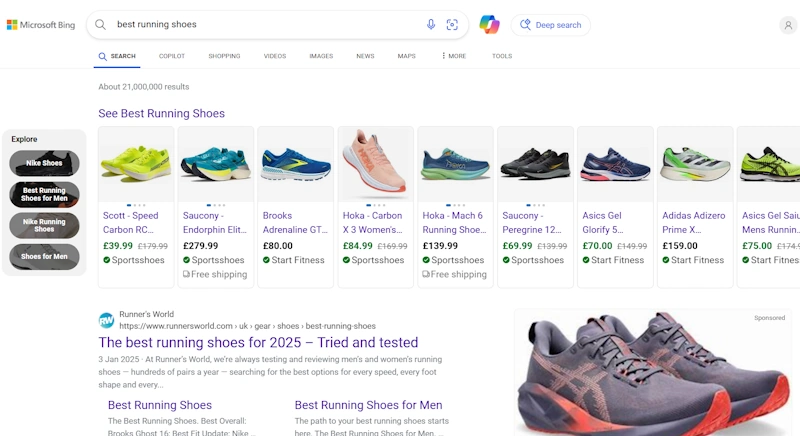
Task: Open 'Hoka - Carbon X 3 Women's' product title
Action: pos(373,223)
